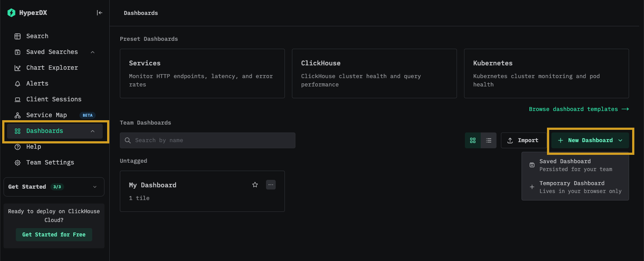Collapse the sidebar using the collapse icon
This screenshot has height=261, width=644.
click(100, 13)
